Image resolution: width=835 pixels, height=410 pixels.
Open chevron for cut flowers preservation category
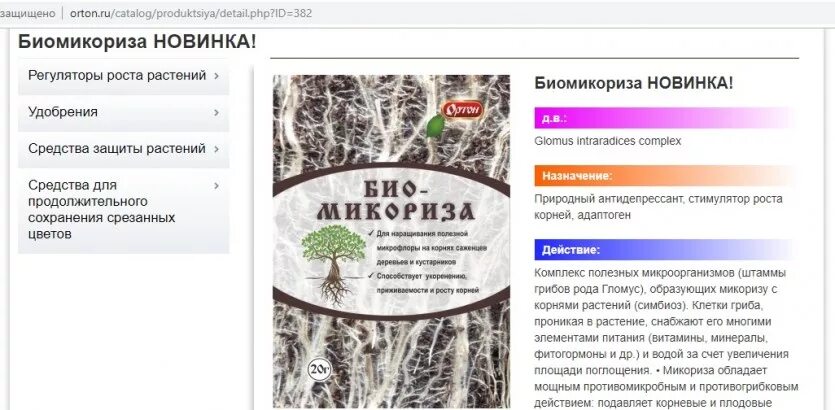(x=216, y=186)
